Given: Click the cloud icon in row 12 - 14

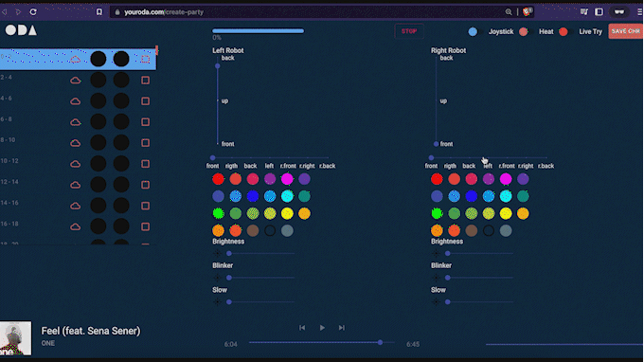Looking at the screenshot, I should [x=76, y=185].
